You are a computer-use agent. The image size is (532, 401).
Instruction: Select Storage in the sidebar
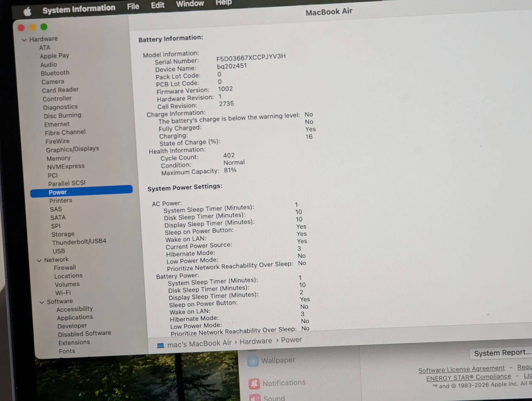(x=63, y=234)
